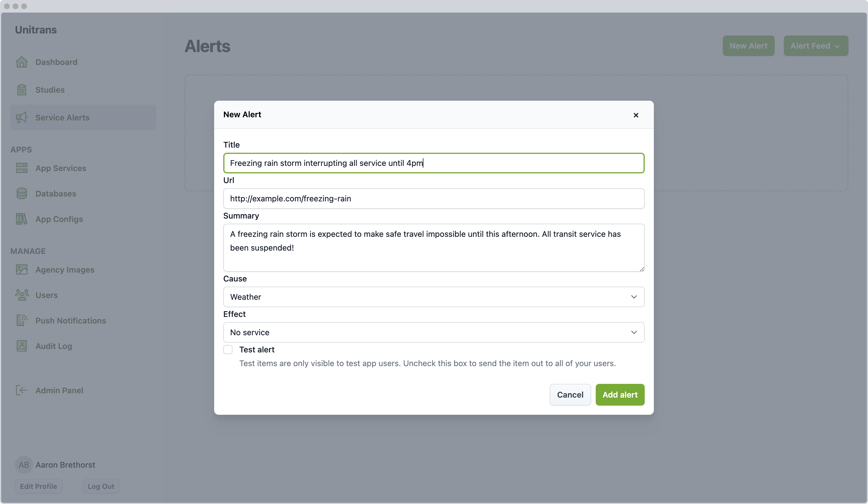Expand the Alert Feed dropdown button
This screenshot has width=868, height=504.
tap(816, 46)
